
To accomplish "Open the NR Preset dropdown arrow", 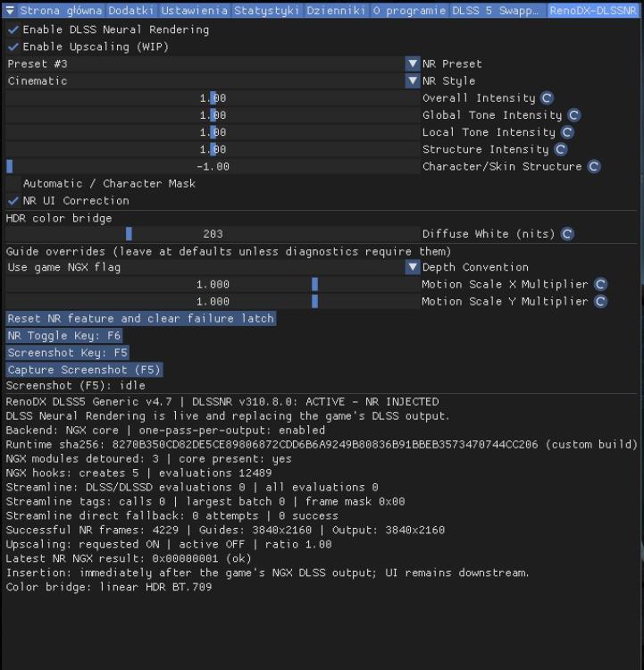I will click(413, 64).
